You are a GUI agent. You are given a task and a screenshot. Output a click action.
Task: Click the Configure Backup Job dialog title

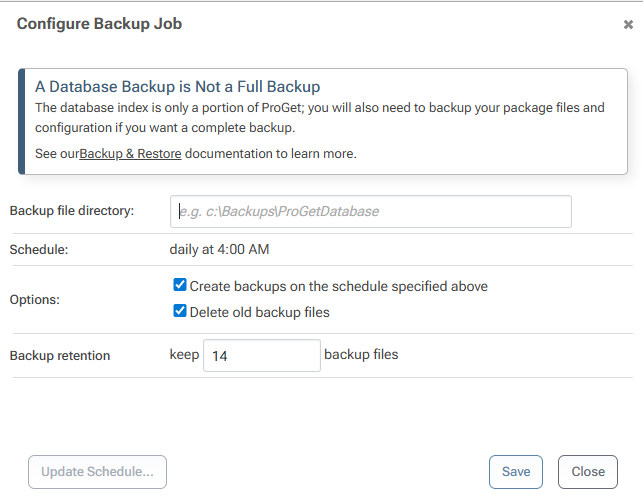99,23
